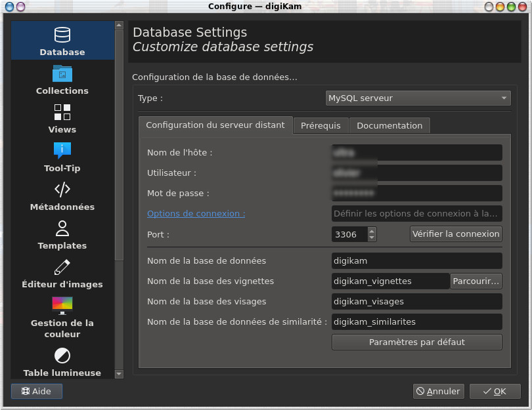Click the Port number field 3306
Image resolution: width=532 pixels, height=410 pixels.
[x=350, y=234]
